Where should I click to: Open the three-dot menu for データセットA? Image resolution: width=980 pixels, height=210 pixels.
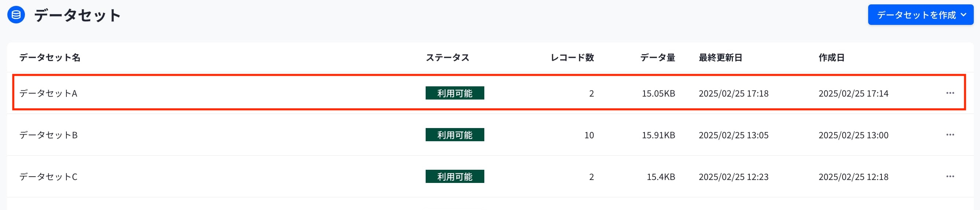(950, 93)
